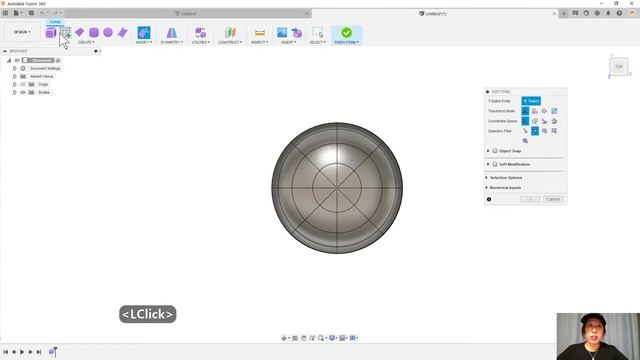Click the help question mark icon top right
Screen dimensions: 640x360
[619, 13]
